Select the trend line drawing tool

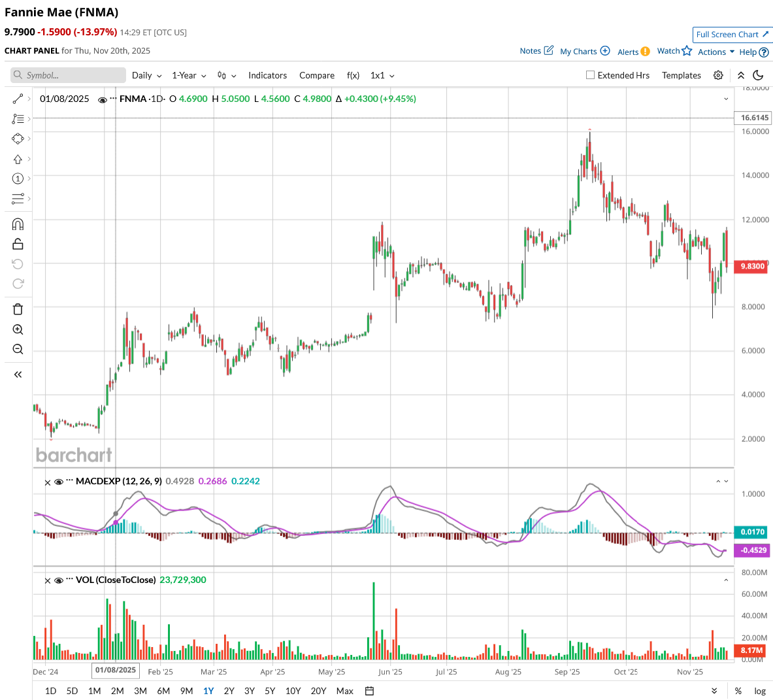(x=18, y=99)
